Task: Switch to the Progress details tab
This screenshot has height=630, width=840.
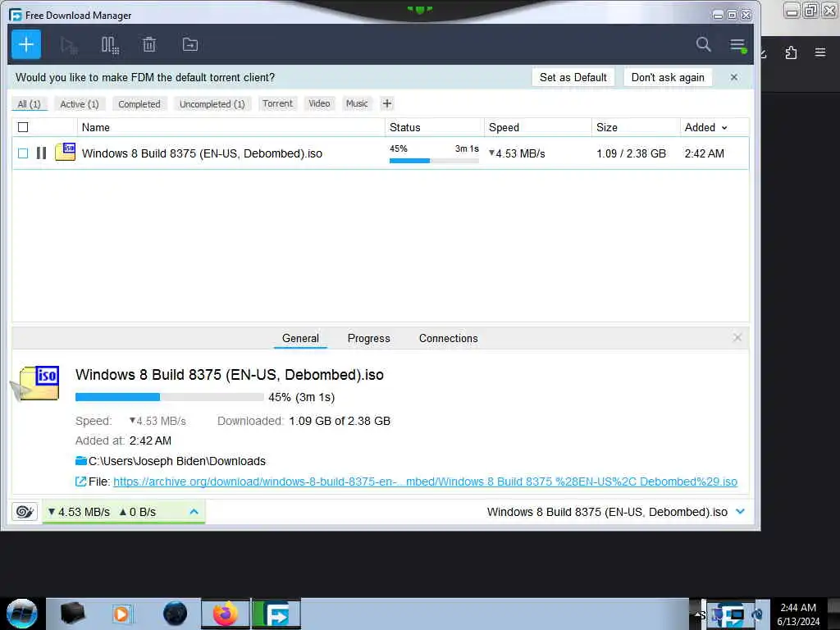Action: click(x=368, y=339)
